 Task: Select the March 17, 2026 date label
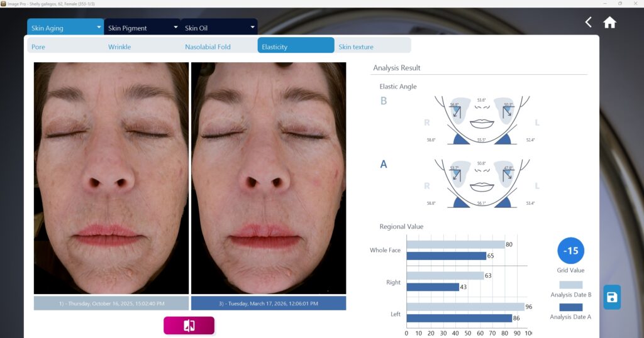point(269,303)
